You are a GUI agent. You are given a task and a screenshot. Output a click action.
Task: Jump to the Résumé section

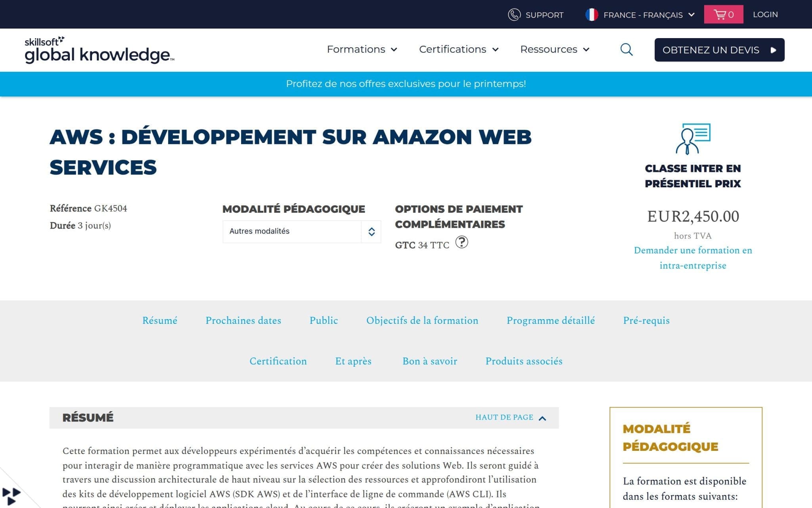pyautogui.click(x=160, y=320)
